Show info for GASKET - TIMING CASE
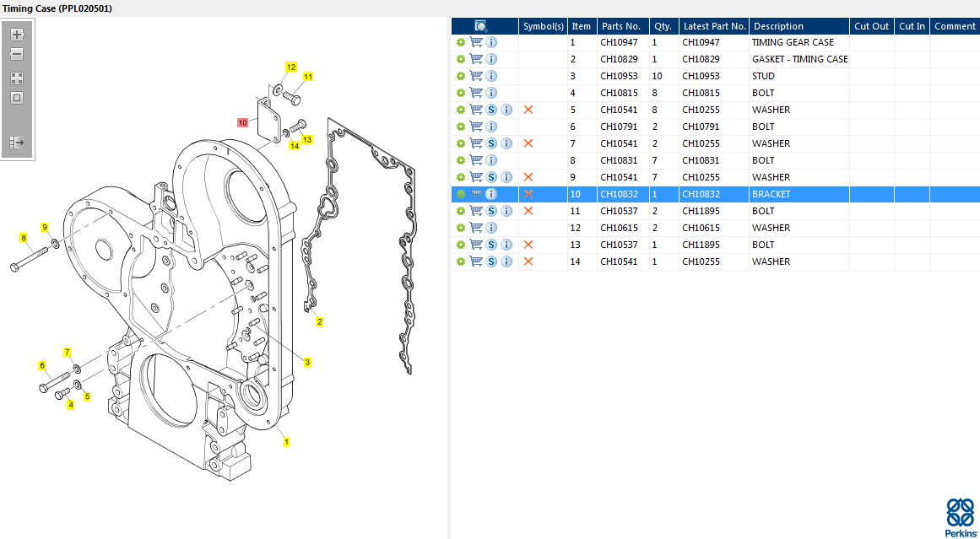Image resolution: width=980 pixels, height=539 pixels. [491, 59]
